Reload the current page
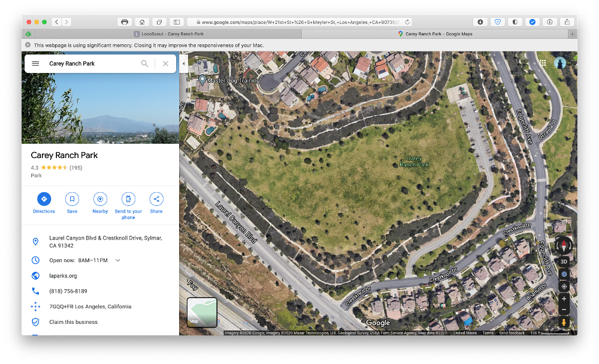 407,22
